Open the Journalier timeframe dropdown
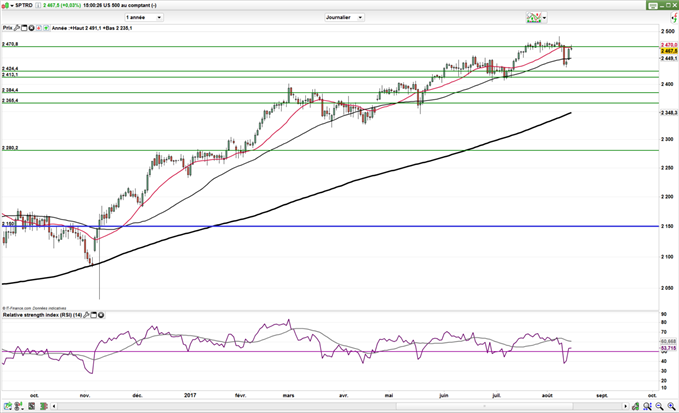The image size is (679, 413). [x=344, y=17]
